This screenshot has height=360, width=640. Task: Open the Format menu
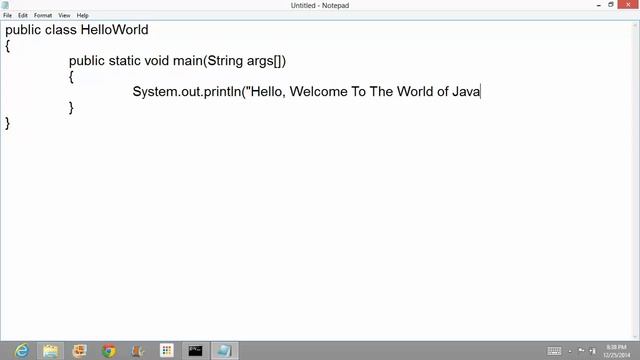pyautogui.click(x=43, y=15)
